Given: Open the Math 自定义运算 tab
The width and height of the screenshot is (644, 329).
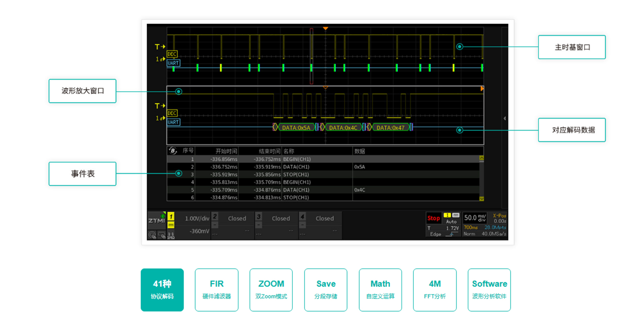Looking at the screenshot, I should click(x=380, y=290).
